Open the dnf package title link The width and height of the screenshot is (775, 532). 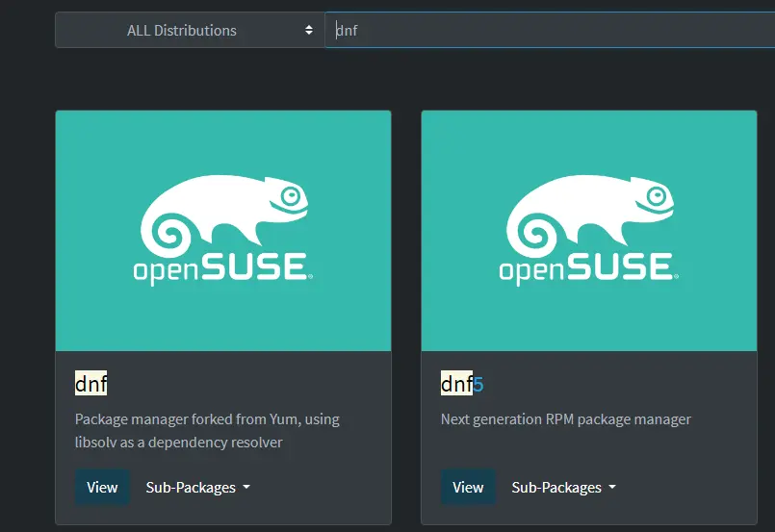90,383
